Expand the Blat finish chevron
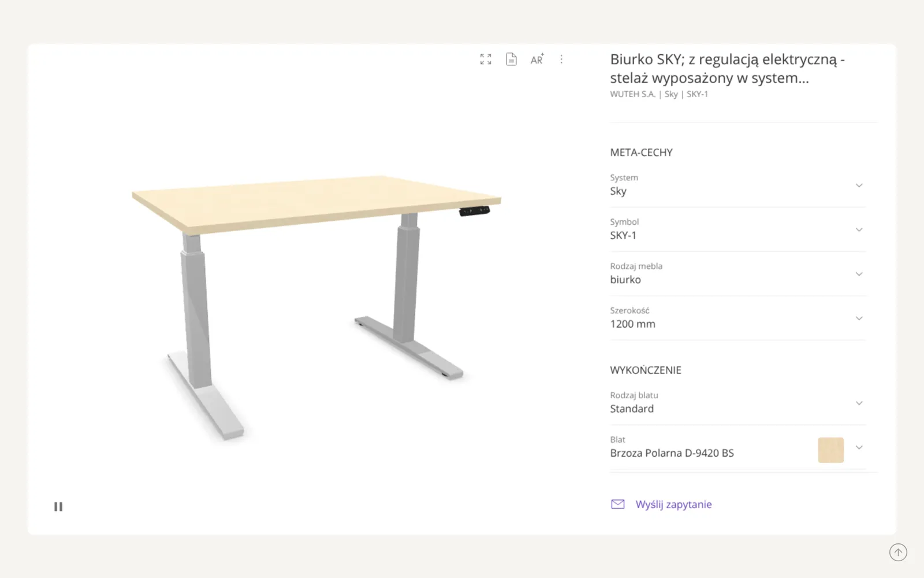The height and width of the screenshot is (578, 924). click(859, 447)
